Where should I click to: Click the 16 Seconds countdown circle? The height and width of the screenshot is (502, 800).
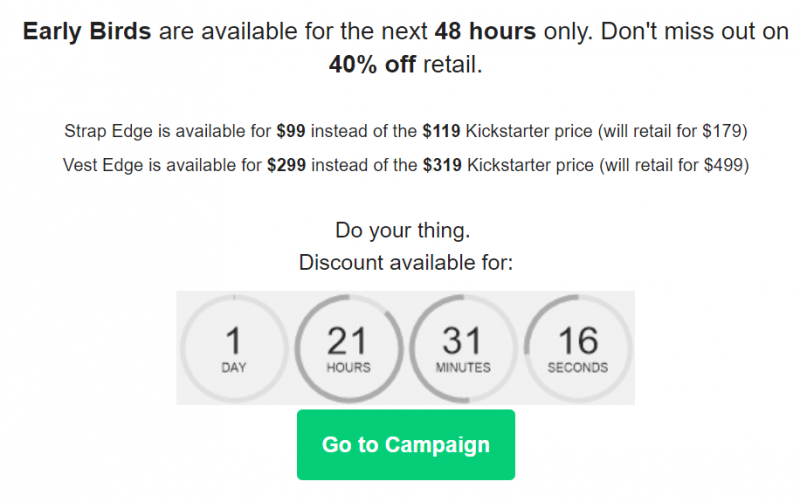577,348
